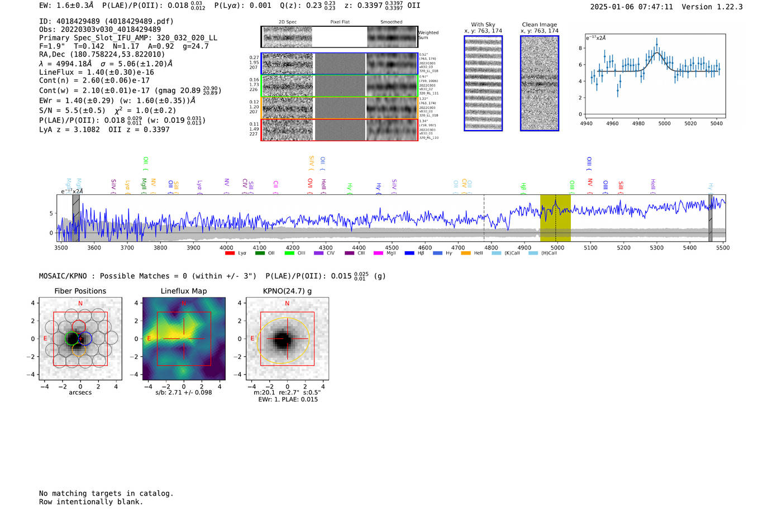This screenshot has height=532, width=782.
Task: Click the header P(Lyα): 0.001 value
Action: [x=243, y=6]
